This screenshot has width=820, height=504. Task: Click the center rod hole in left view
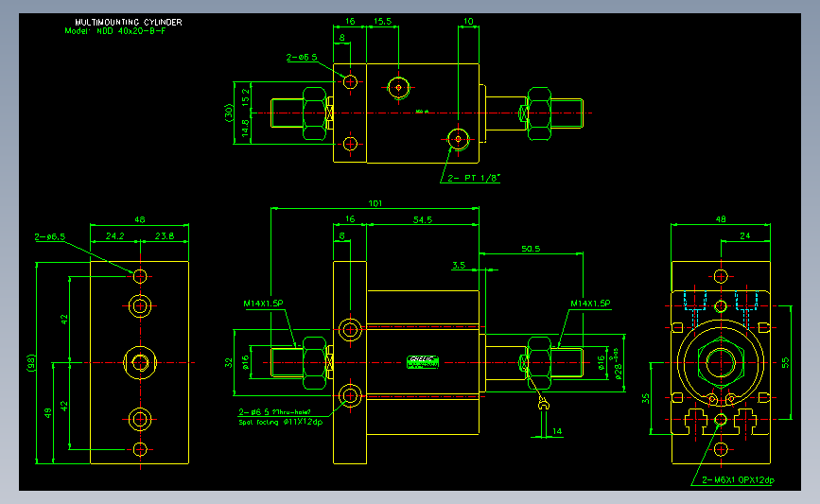coord(140,362)
